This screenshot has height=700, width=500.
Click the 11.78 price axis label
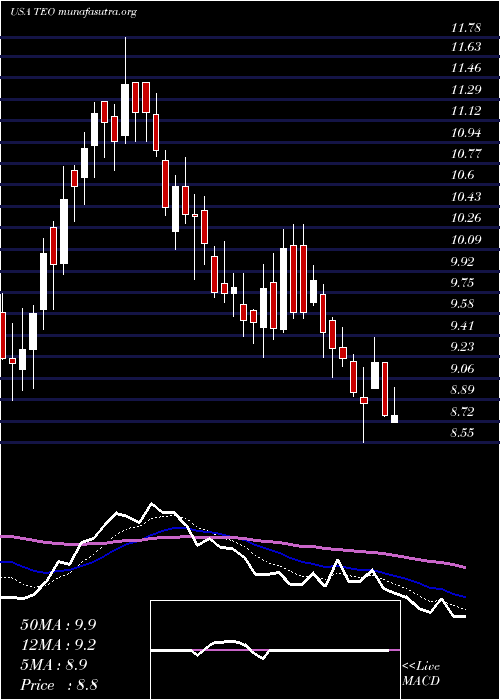pyautogui.click(x=466, y=29)
